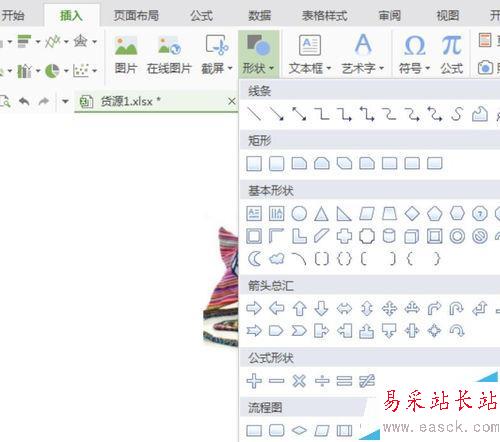Choose the cross basic shape

pos(344,236)
